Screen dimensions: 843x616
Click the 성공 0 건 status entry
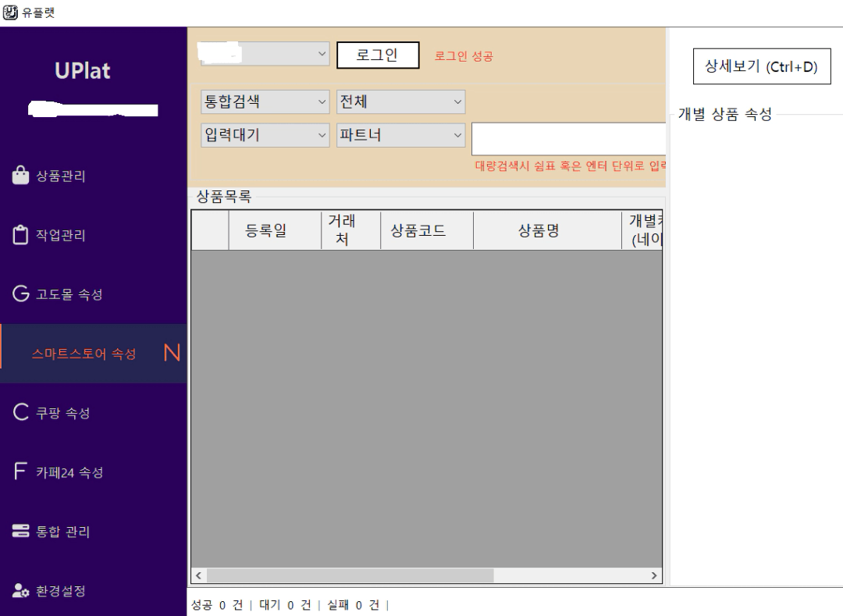217,605
